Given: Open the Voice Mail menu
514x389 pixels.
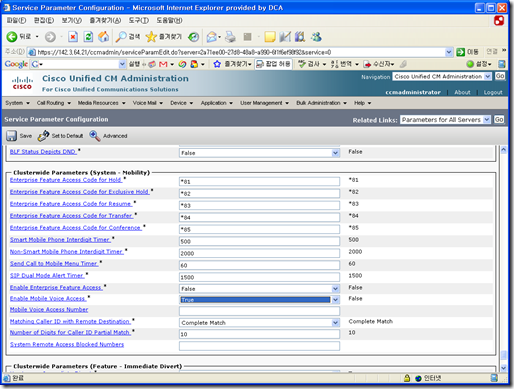Looking at the screenshot, I should pyautogui.click(x=148, y=103).
